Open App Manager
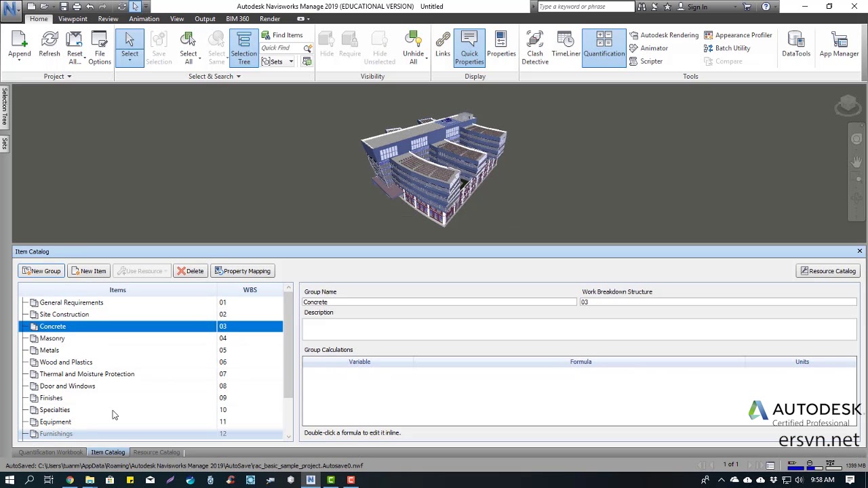 839,44
